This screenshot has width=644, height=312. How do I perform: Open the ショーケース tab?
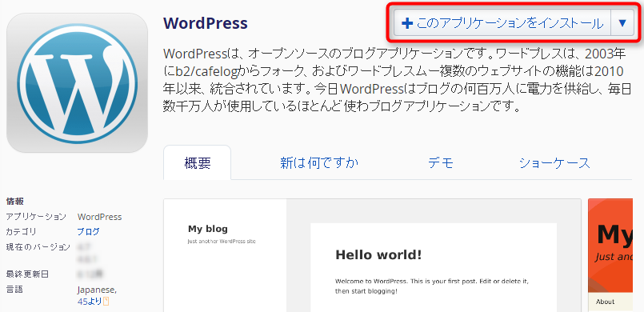point(554,163)
